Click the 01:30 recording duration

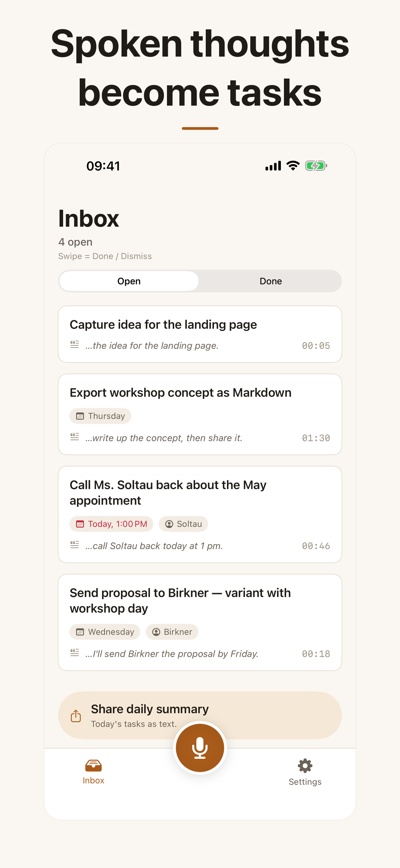(316, 438)
